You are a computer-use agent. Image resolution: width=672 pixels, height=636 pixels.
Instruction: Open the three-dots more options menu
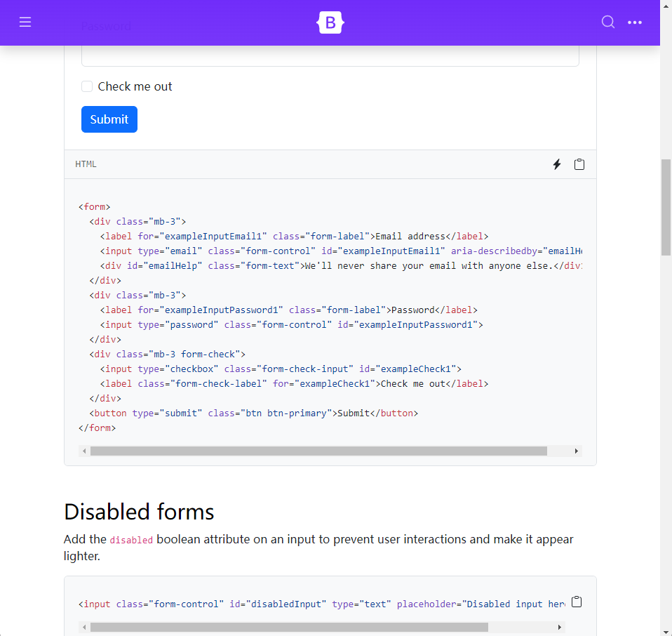coord(635,22)
